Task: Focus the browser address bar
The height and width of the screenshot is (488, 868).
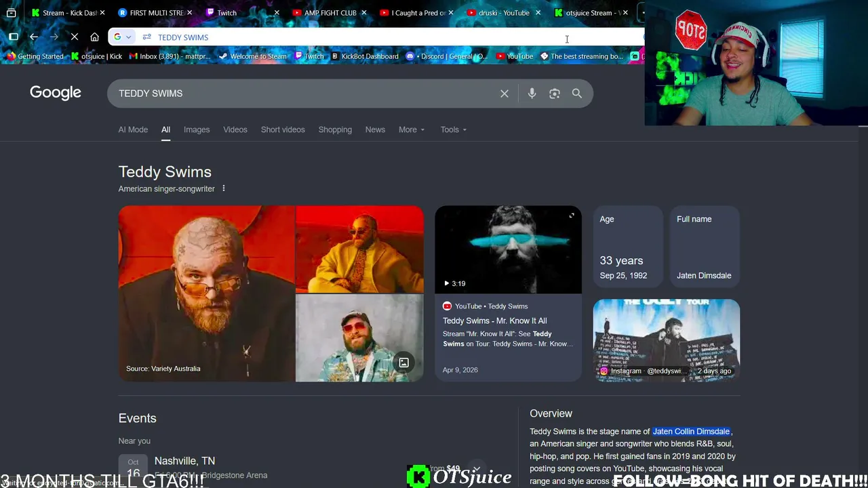Action: [393, 37]
